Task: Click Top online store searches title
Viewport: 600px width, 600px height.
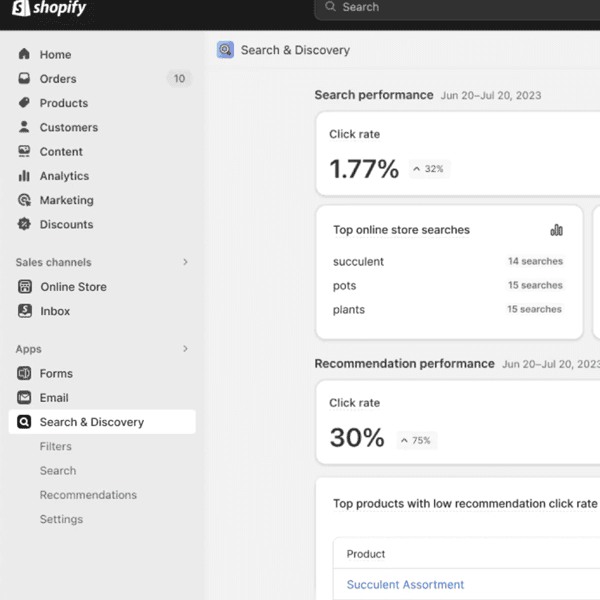Action: pos(401,230)
